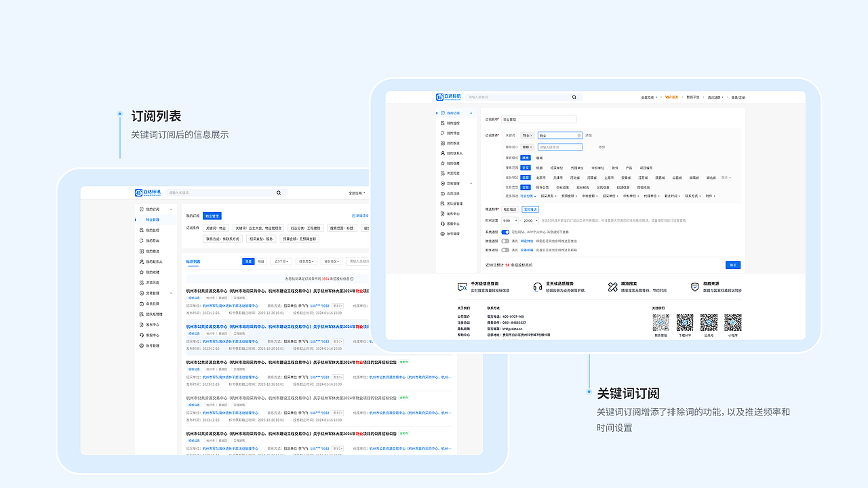Viewport: 868px width, 488px height.
Task: Click 添加 next to exclusion word input
Action: [601, 147]
